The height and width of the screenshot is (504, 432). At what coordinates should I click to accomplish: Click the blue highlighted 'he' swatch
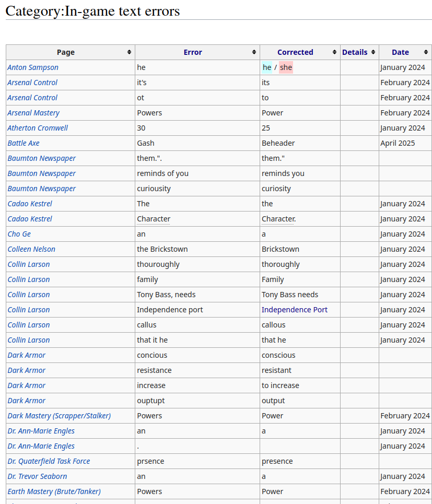coord(267,67)
